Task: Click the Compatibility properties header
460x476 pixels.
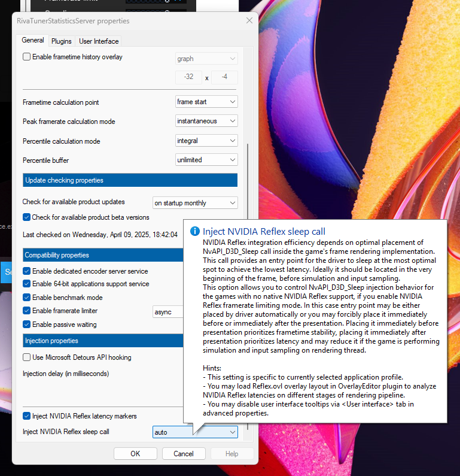Action: tap(103, 255)
